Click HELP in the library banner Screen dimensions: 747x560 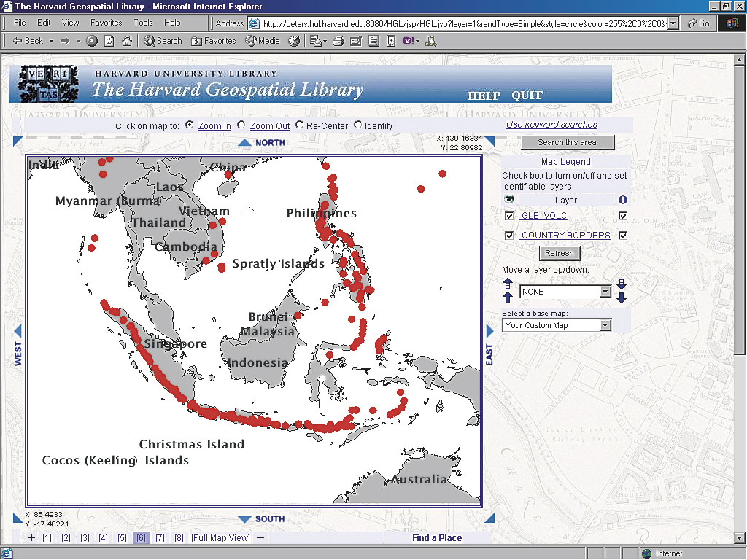click(484, 96)
